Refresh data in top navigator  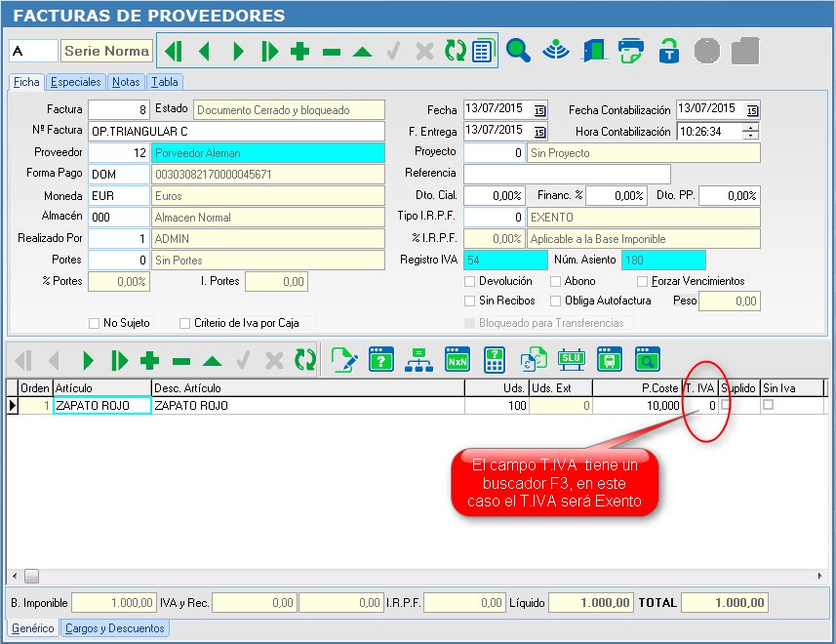pos(455,51)
